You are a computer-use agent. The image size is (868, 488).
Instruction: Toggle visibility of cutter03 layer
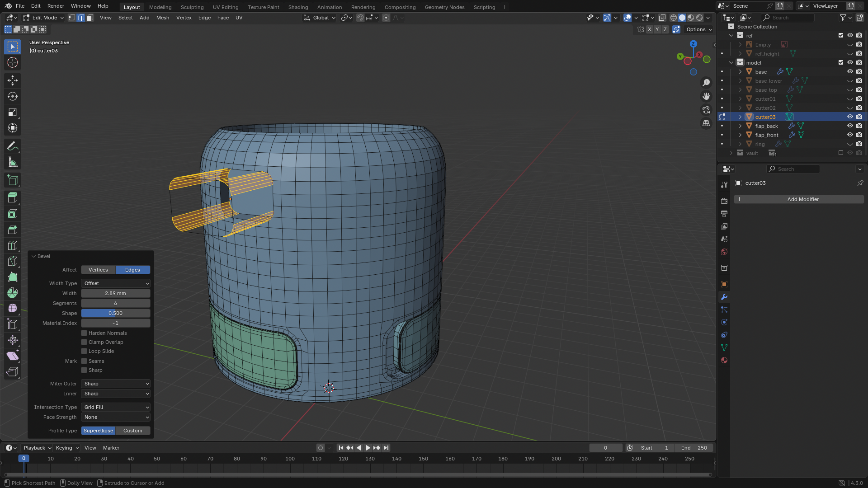851,117
